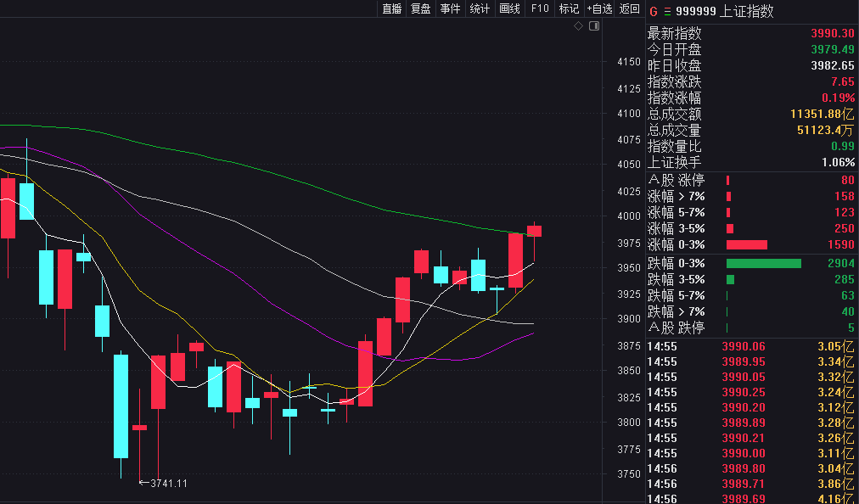Image resolution: width=859 pixels, height=504 pixels.
Task: Click the A股 跌停 count row
Action: click(x=751, y=328)
